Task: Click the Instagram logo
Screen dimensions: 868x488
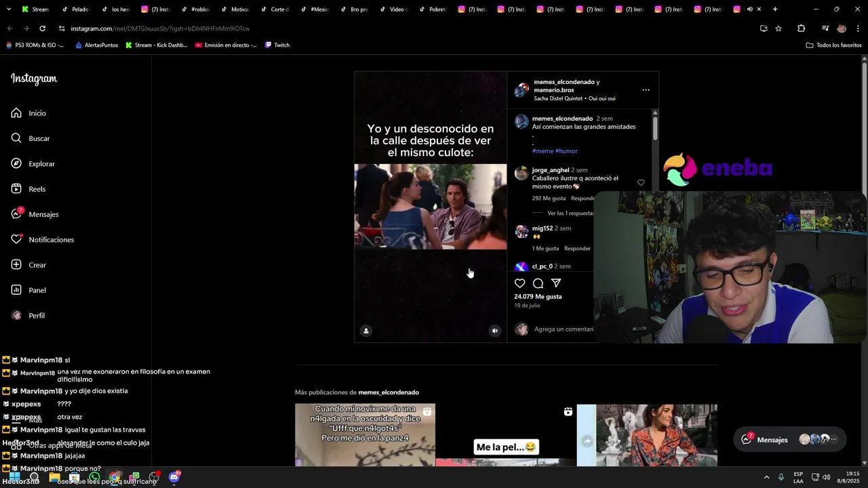Action: [34, 79]
